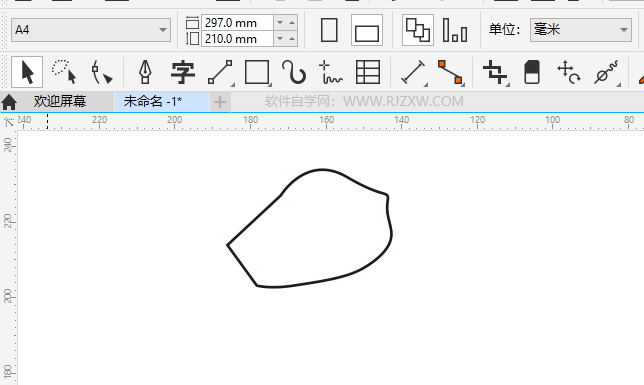Select the Spiral curve tool

(x=294, y=72)
